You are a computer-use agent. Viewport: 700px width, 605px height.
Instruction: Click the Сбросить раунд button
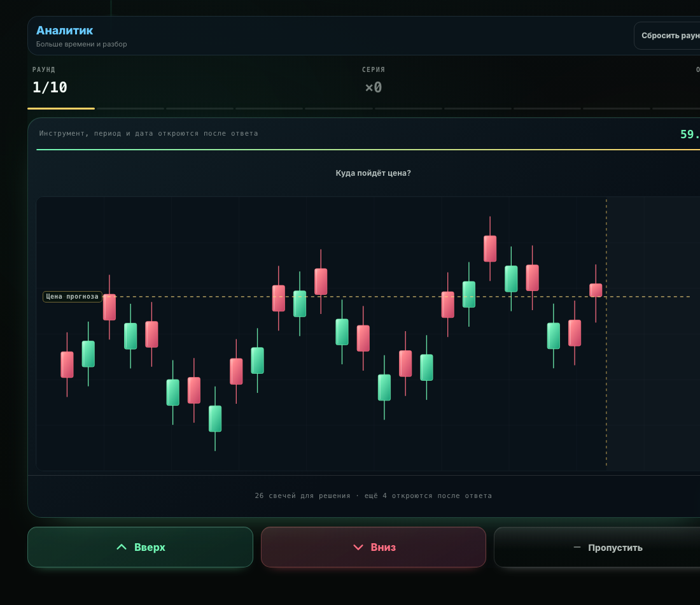pyautogui.click(x=668, y=36)
